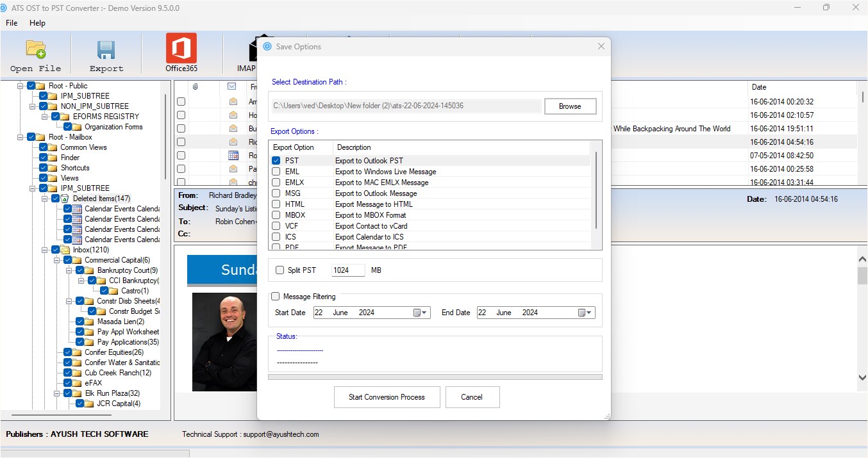
Task: Uncheck the Root - Public folder checkbox
Action: tap(31, 86)
